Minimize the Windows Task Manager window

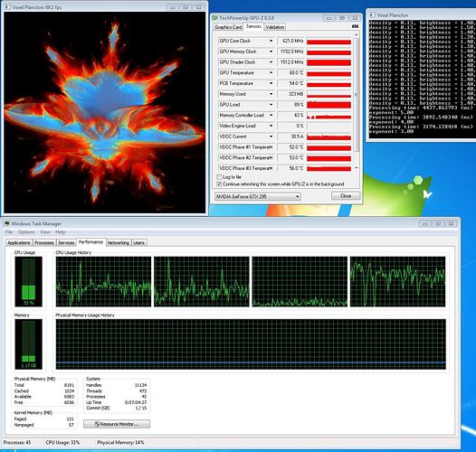(x=425, y=223)
